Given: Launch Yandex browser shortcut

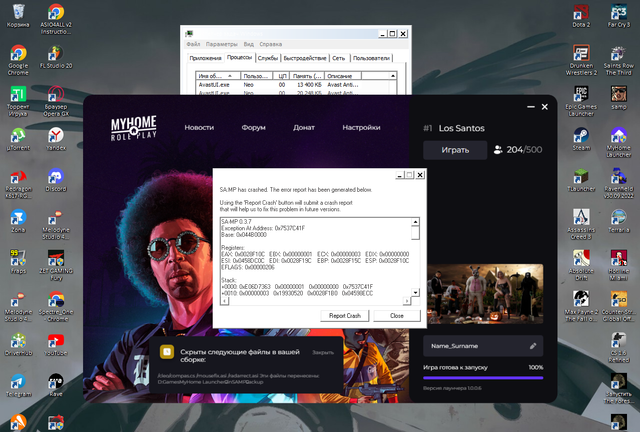Looking at the screenshot, I should [56, 139].
